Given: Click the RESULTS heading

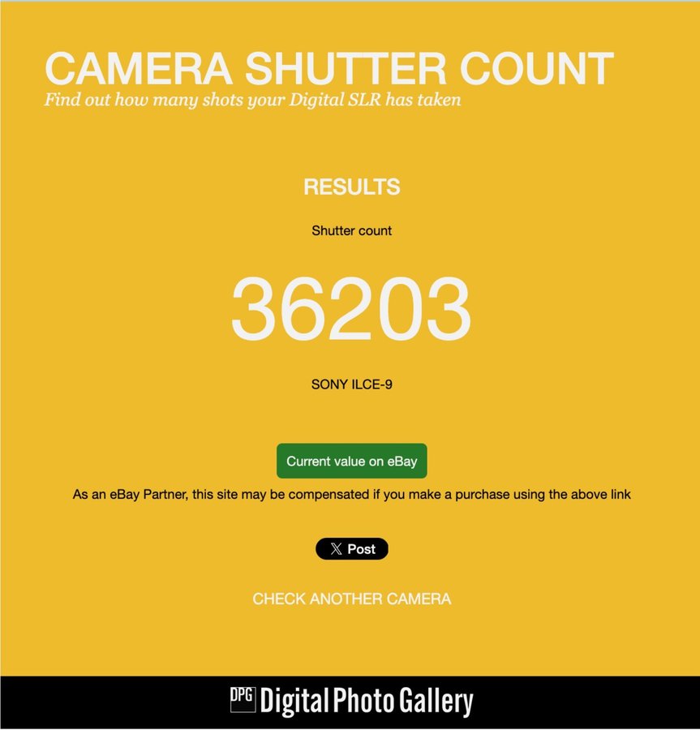Looking at the screenshot, I should click(x=351, y=187).
